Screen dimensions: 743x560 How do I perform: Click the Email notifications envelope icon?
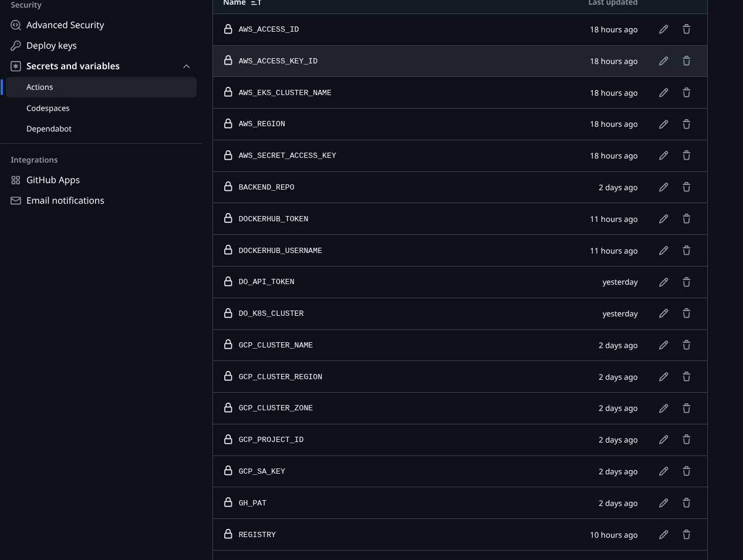point(16,200)
